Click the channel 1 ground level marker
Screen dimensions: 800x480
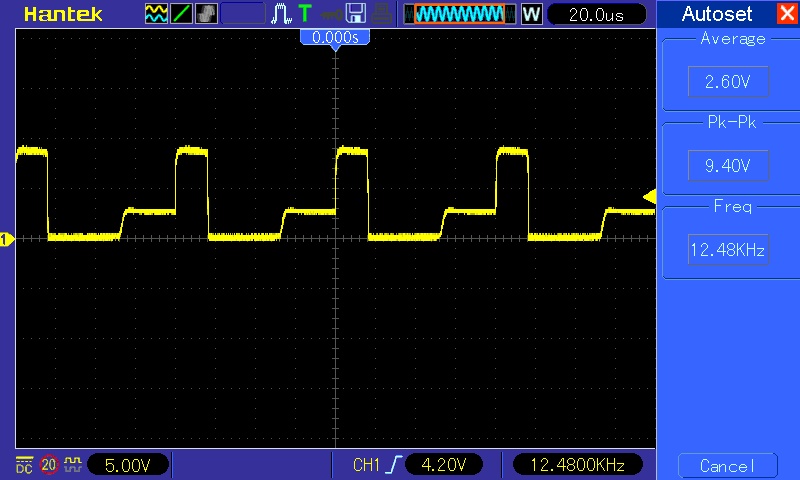point(6,239)
